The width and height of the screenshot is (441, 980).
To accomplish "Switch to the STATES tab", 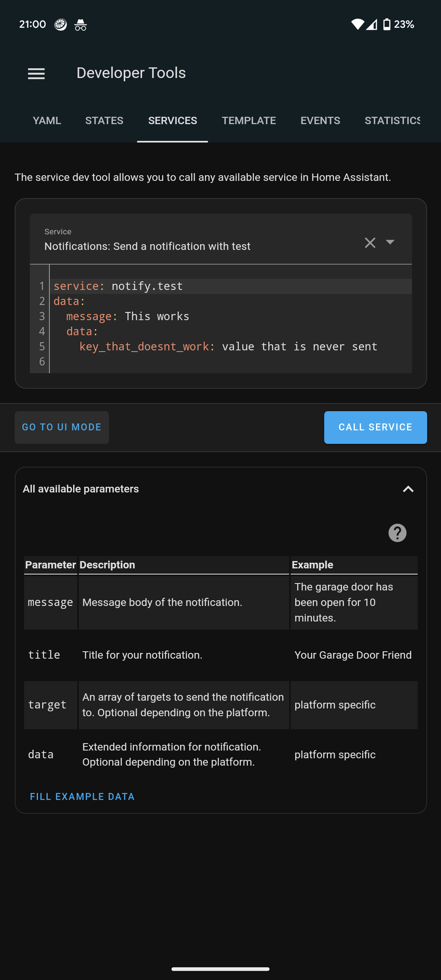I will (x=104, y=120).
